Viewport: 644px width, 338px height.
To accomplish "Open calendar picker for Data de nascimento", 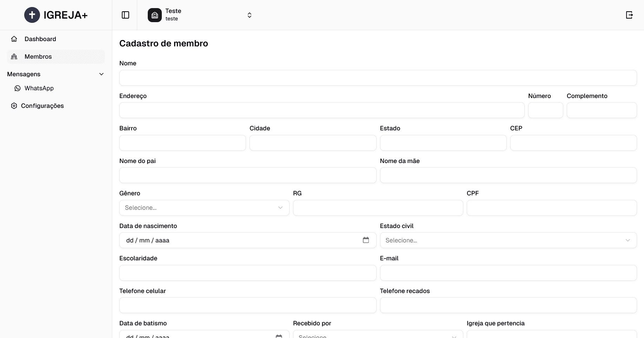I will tap(366, 240).
